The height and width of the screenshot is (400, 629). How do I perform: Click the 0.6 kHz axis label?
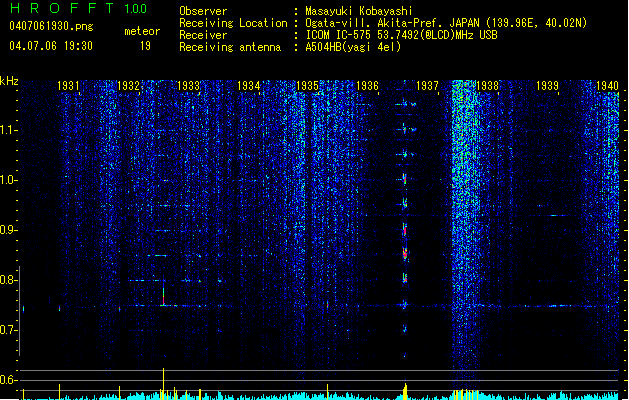(x=8, y=380)
